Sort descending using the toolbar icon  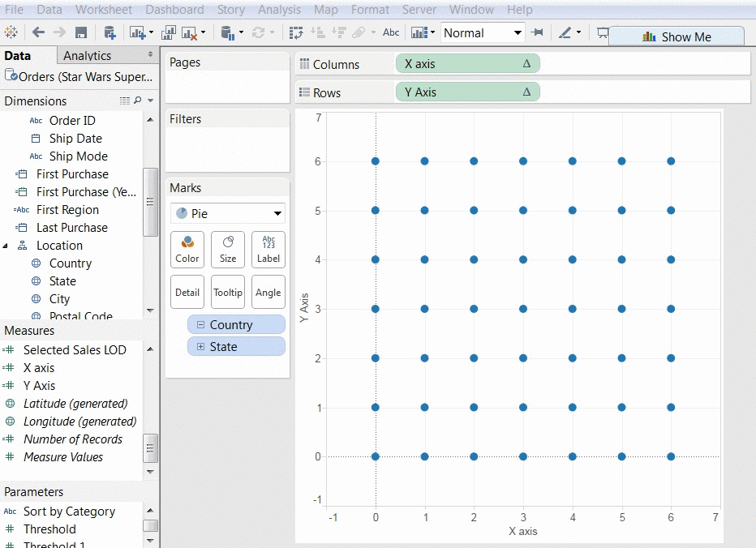click(339, 32)
